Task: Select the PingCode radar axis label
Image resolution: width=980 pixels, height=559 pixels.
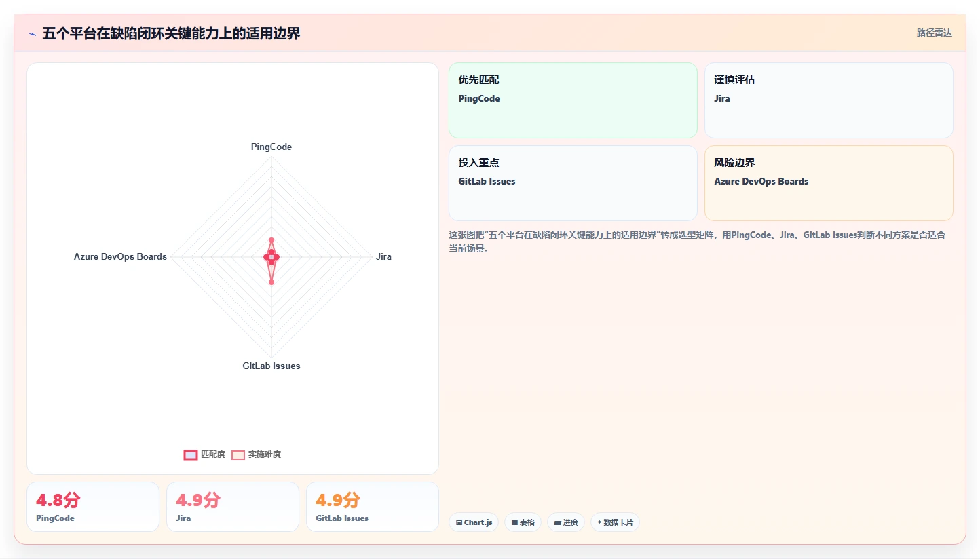Action: [x=271, y=147]
